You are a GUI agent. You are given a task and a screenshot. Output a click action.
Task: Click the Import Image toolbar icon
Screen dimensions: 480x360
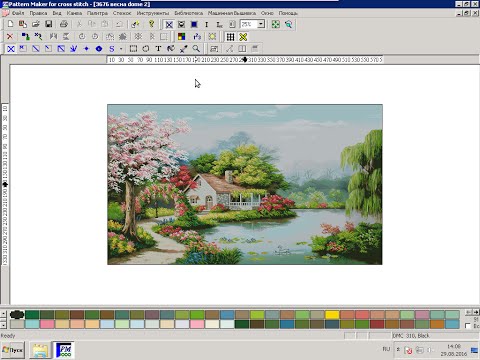23,24
